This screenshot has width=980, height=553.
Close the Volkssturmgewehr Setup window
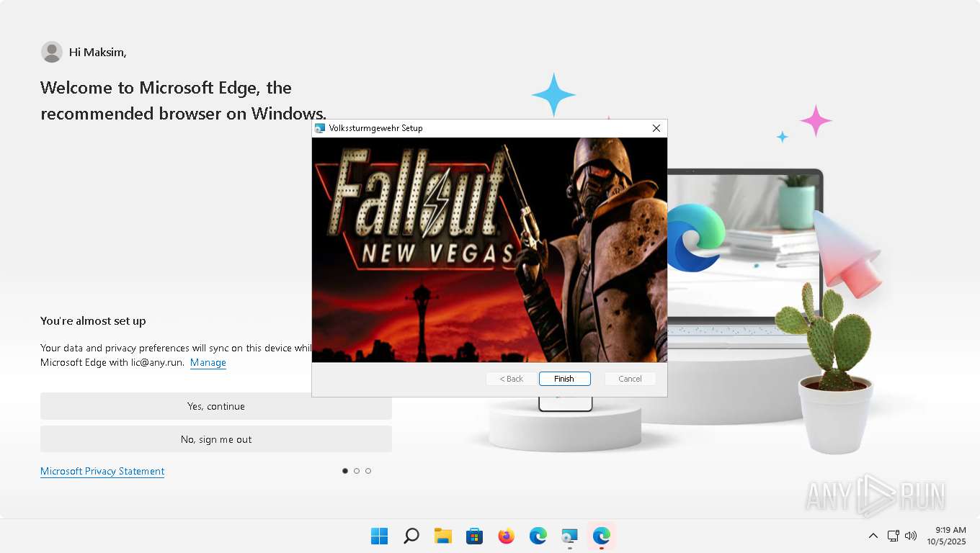point(656,128)
